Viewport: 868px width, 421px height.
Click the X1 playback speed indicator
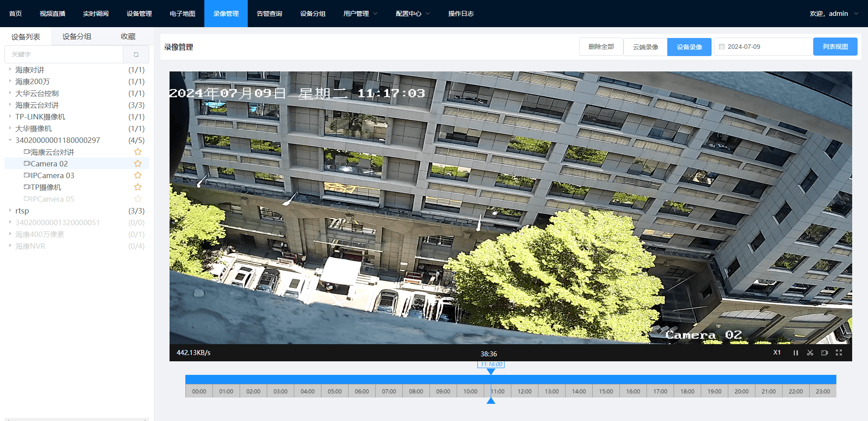(x=777, y=353)
